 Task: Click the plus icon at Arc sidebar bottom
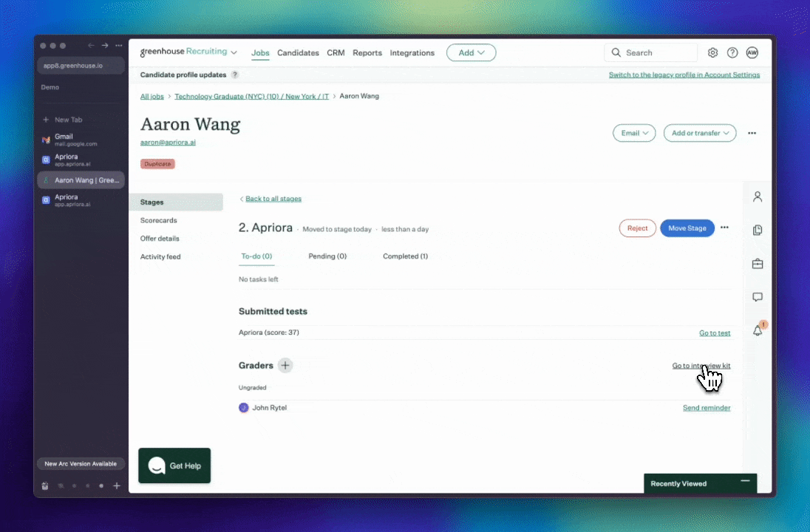pyautogui.click(x=117, y=485)
